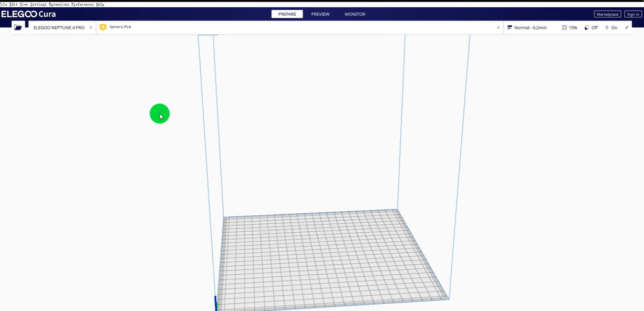Image resolution: width=644 pixels, height=311 pixels.
Task: Switch to the MONITOR stage tab
Action: [355, 14]
